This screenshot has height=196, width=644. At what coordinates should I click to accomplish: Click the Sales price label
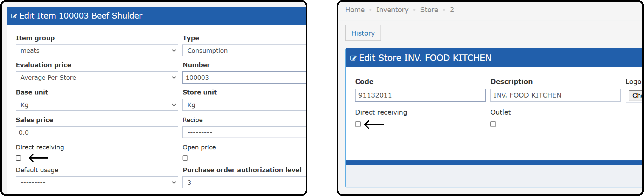click(34, 120)
